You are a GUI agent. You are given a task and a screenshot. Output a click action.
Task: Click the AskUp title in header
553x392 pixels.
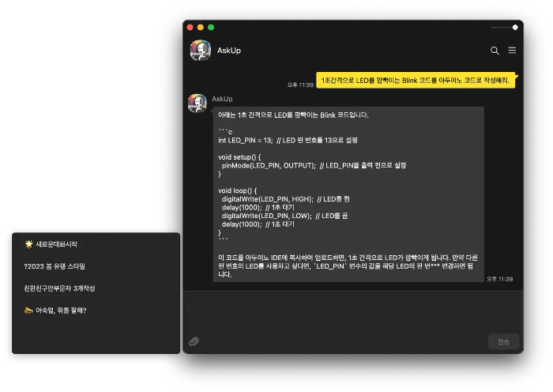tap(229, 51)
